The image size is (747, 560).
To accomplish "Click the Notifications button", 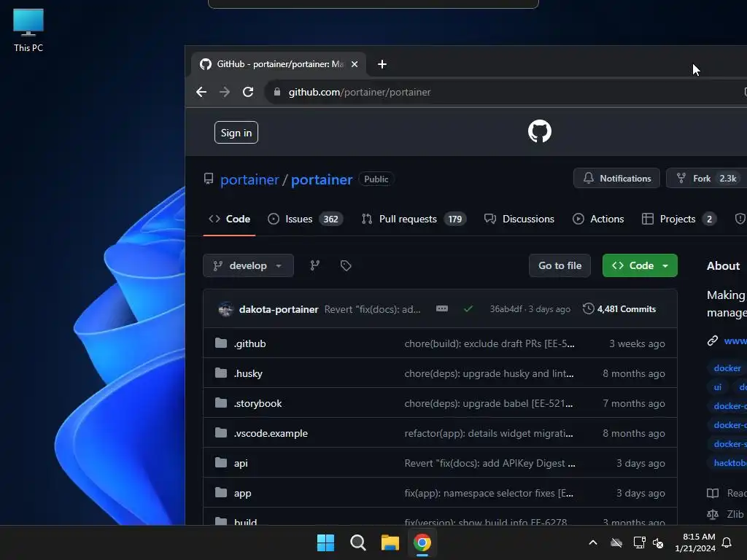I will coord(617,178).
